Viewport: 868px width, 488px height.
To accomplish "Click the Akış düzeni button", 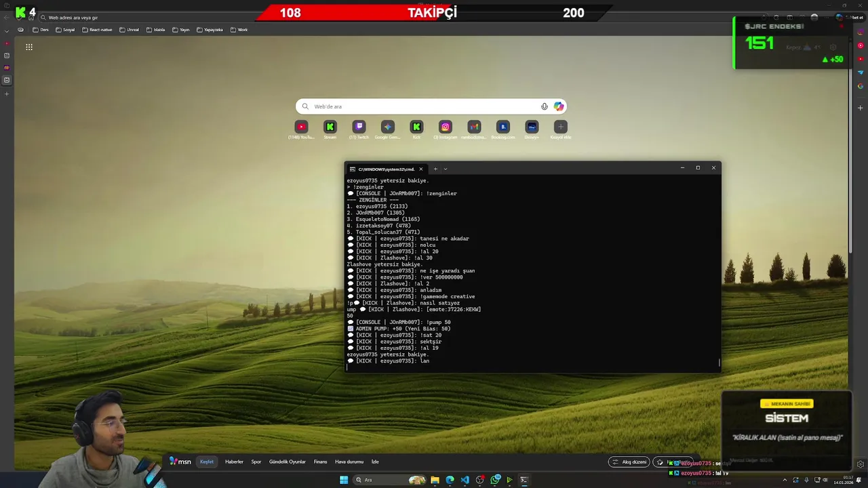I will 629,462.
